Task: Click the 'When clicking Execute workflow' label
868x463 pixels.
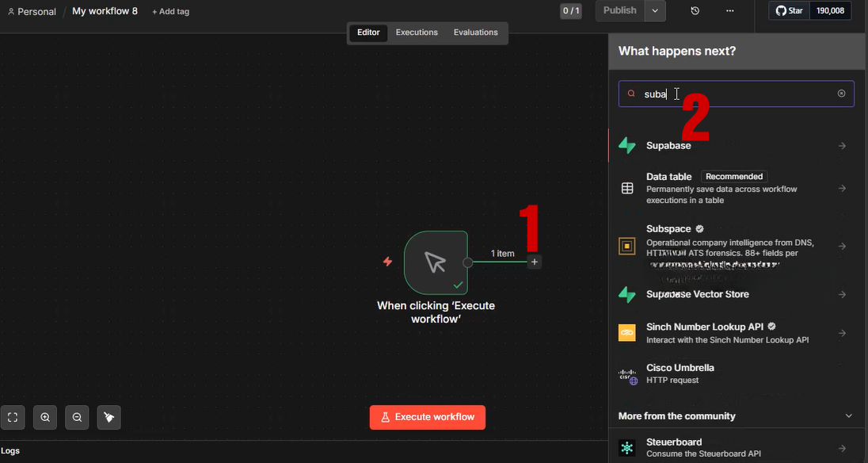Action: 436,312
